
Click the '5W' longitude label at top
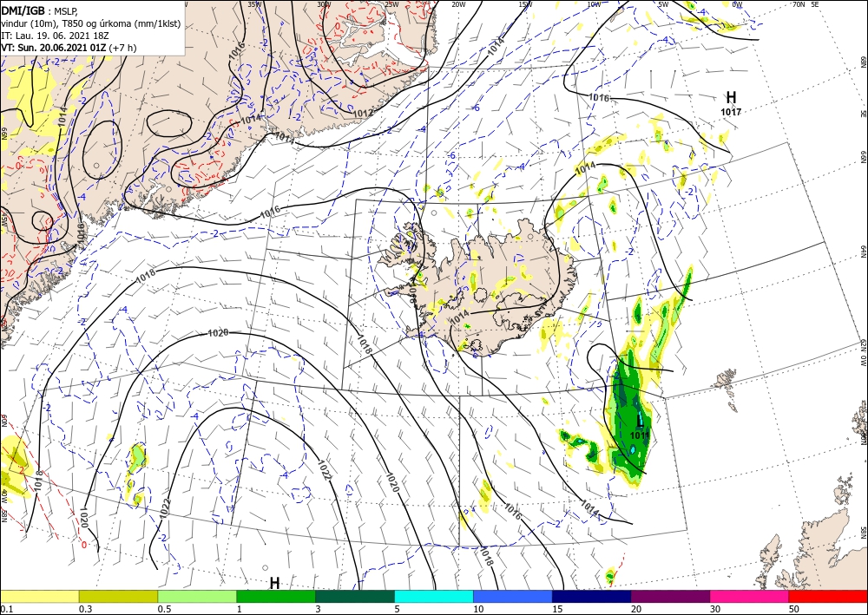664,4
